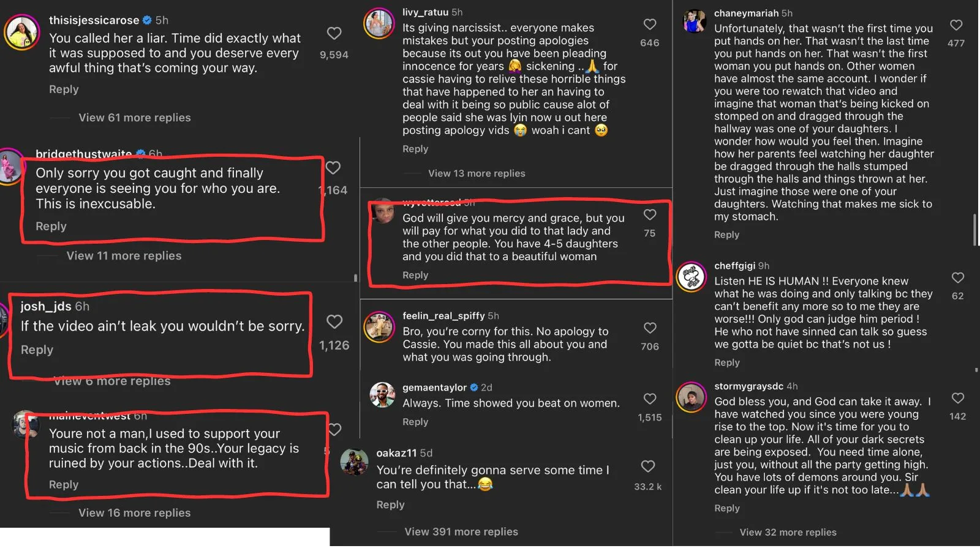The width and height of the screenshot is (980, 551).
Task: Toggle like on the 75-likes comment
Action: 650,215
